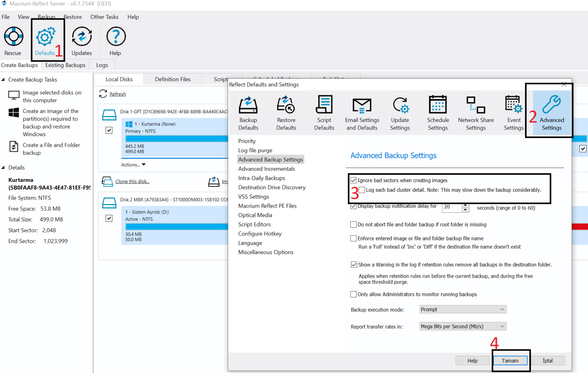Click the Disk 2 MBR drive icon
The image size is (588, 373).
109,203
